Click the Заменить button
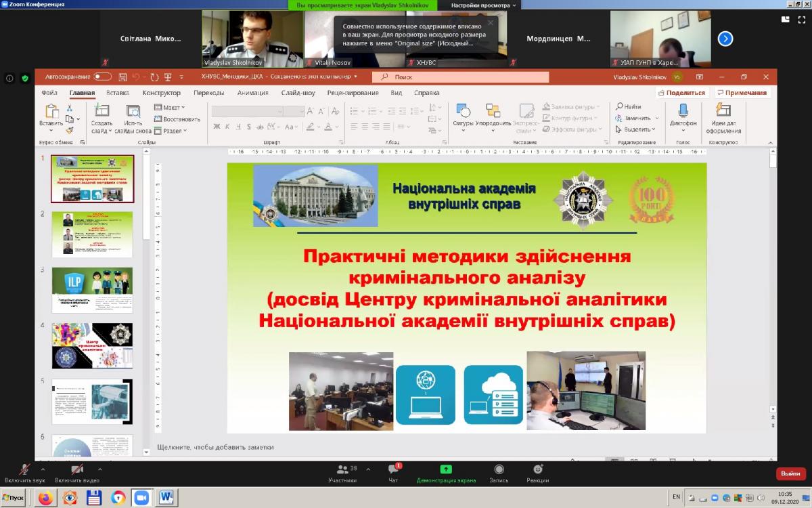 pyautogui.click(x=633, y=118)
